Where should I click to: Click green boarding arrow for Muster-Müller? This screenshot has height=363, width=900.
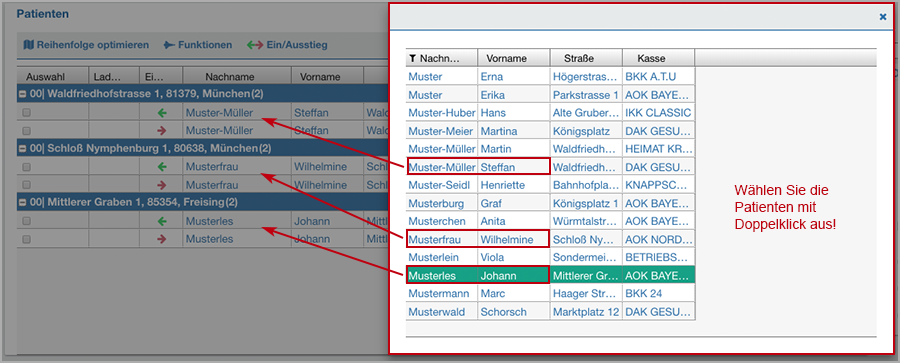(x=161, y=113)
